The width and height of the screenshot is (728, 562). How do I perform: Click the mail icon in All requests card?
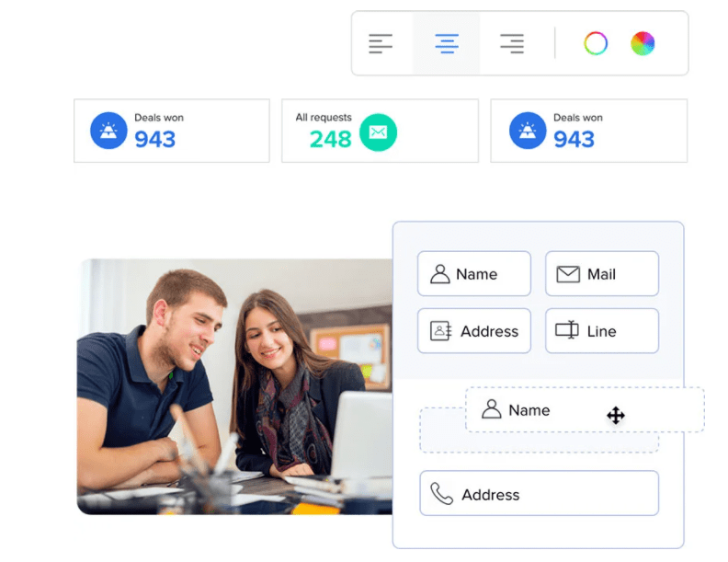(378, 132)
